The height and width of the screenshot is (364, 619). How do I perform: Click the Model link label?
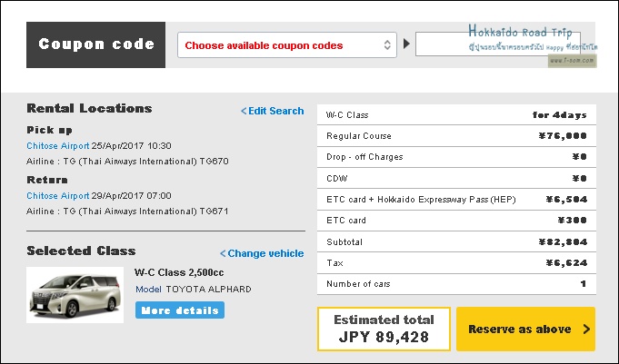click(148, 289)
